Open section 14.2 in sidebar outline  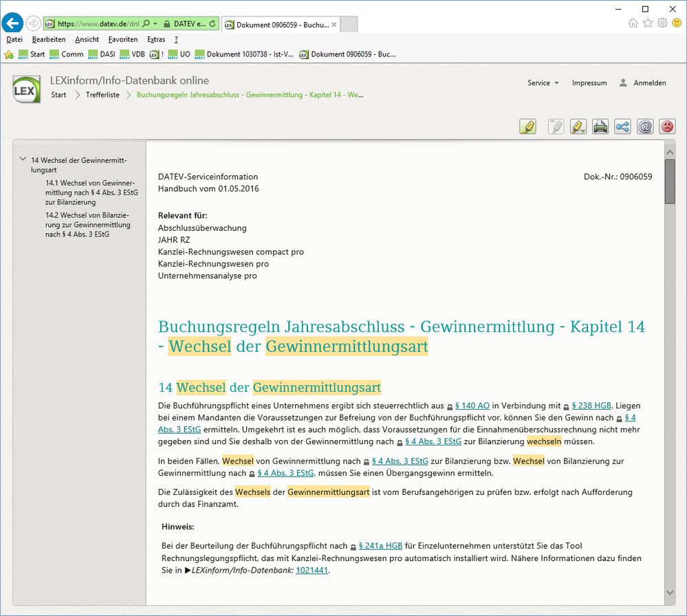coord(87,225)
